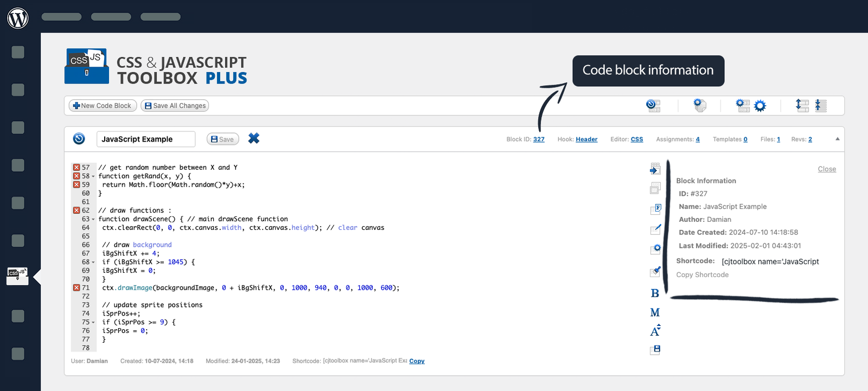Image resolution: width=868 pixels, height=391 pixels.
Task: Click 'Date Created' value text
Action: pos(763,233)
